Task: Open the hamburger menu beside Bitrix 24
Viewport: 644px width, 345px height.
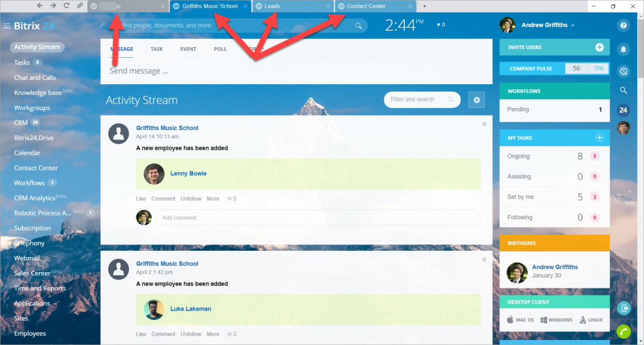Action: tap(6, 26)
